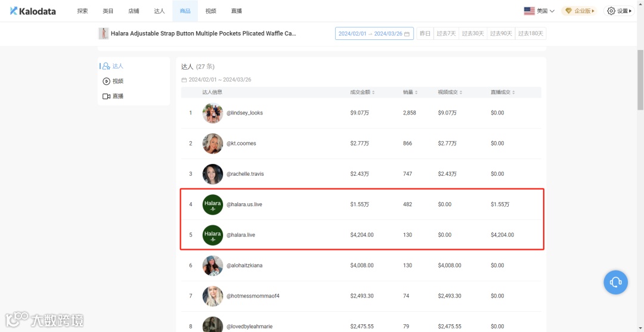Click the @alohaitzkiana avatar

pyautogui.click(x=213, y=265)
